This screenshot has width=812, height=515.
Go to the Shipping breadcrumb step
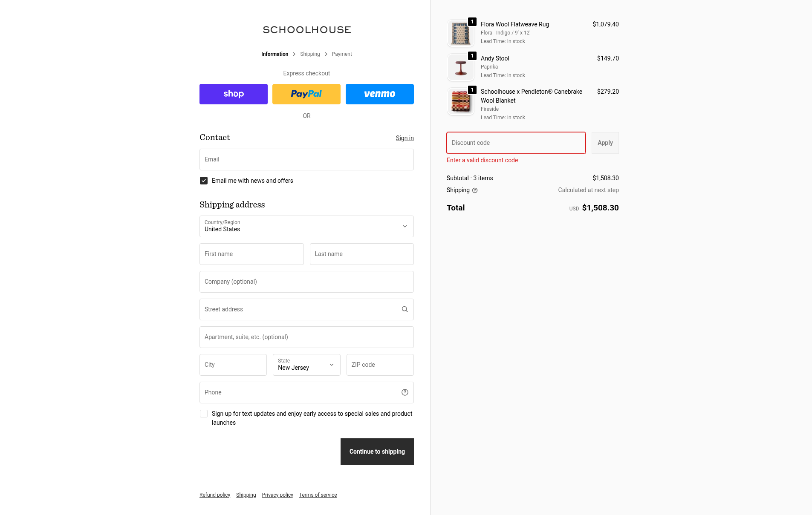(310, 54)
